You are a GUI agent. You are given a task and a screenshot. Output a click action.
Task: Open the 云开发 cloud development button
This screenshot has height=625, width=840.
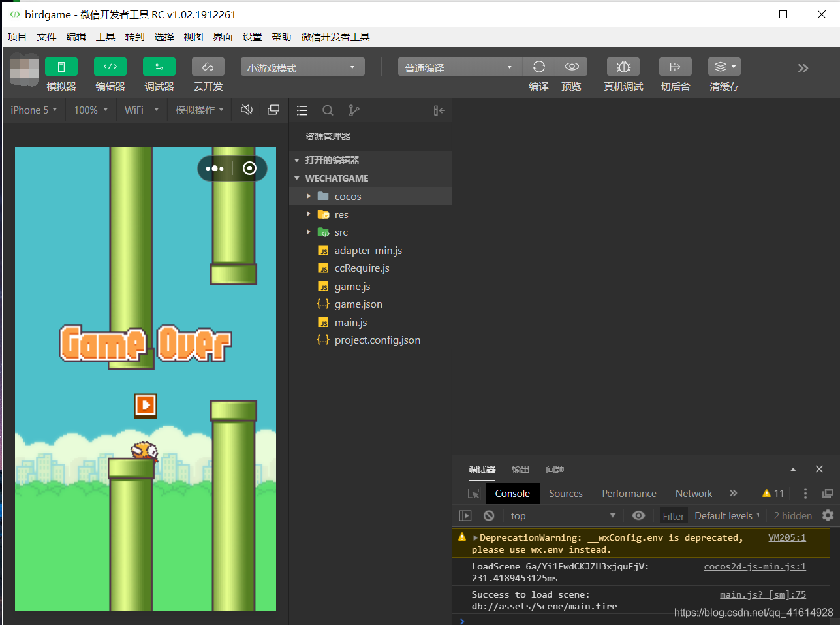208,67
